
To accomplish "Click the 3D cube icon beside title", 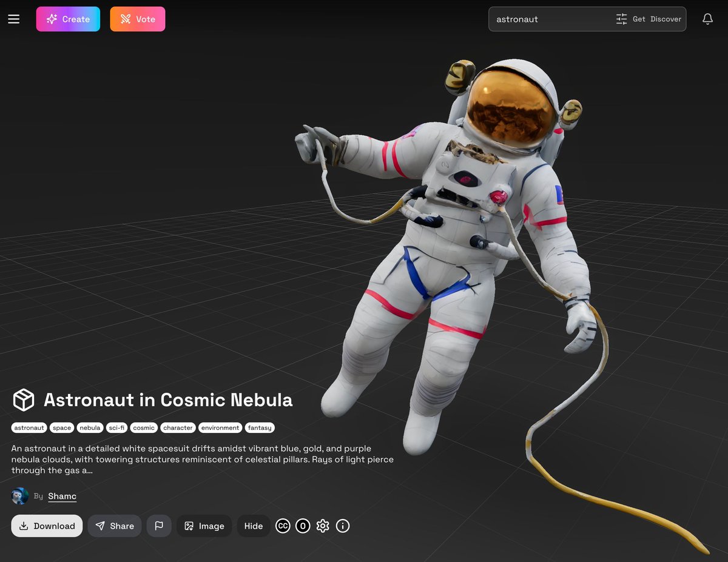I will pyautogui.click(x=24, y=400).
